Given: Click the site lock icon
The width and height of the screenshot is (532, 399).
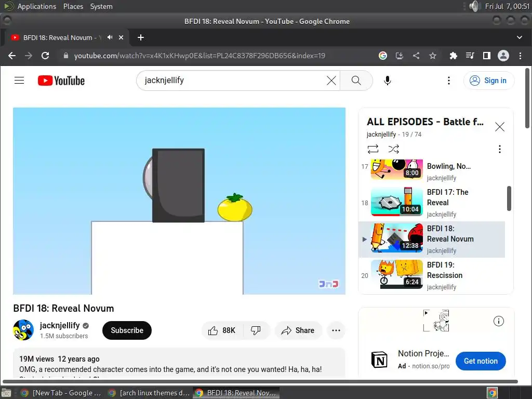Looking at the screenshot, I should tap(66, 56).
